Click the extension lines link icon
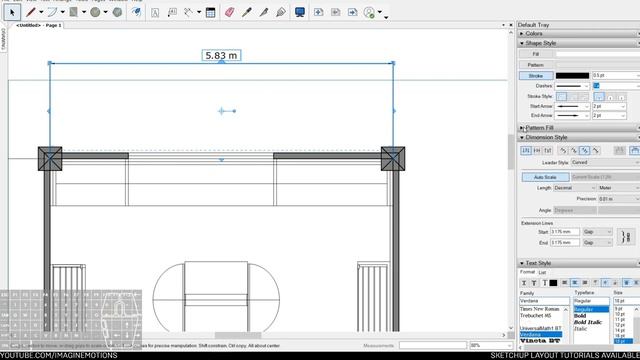 (626, 237)
